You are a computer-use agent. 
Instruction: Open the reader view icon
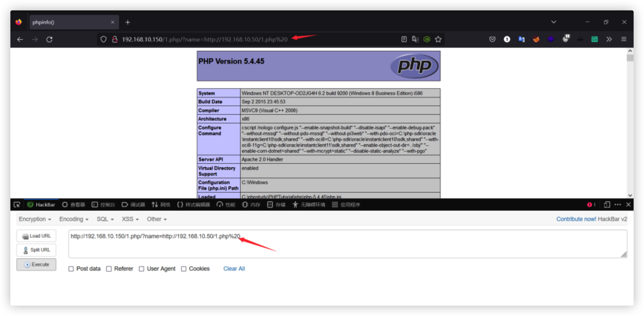tap(404, 39)
